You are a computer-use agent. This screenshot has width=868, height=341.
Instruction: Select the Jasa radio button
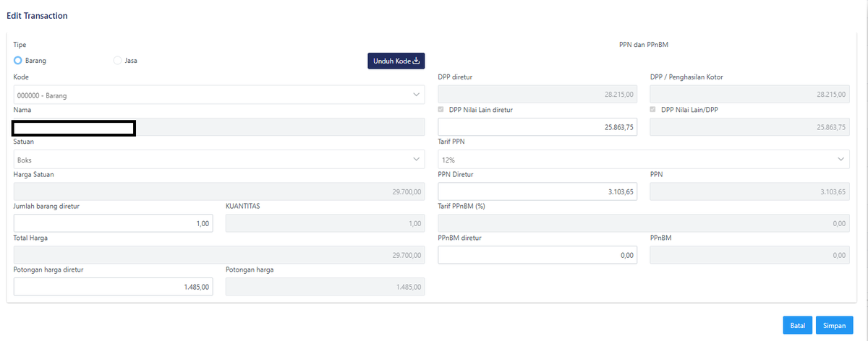[x=117, y=61]
